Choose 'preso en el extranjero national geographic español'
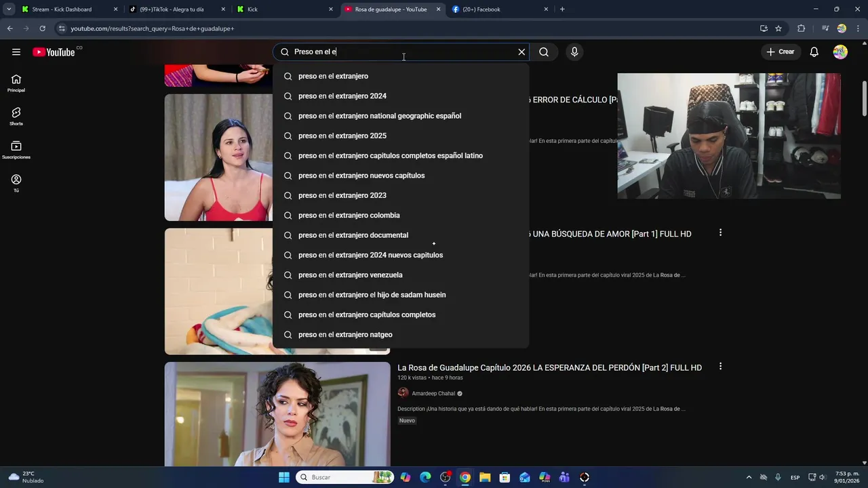Viewport: 868px width, 488px height. (x=401, y=116)
